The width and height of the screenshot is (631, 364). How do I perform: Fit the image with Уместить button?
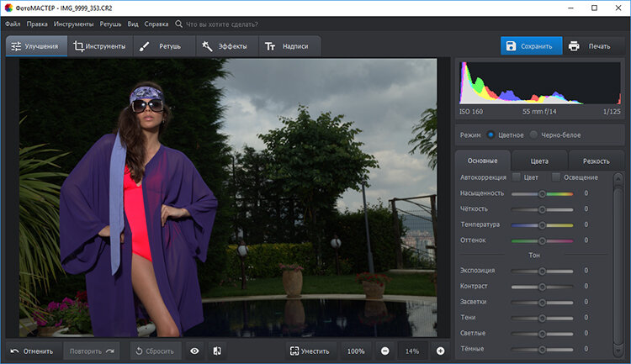310,351
